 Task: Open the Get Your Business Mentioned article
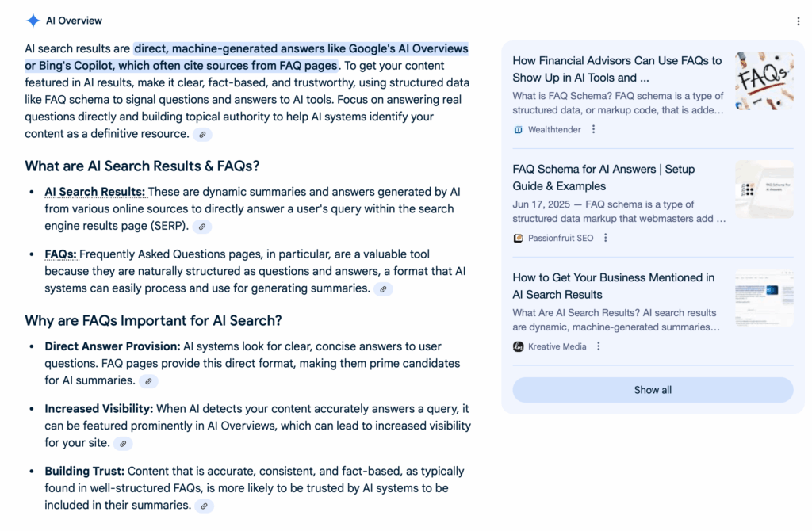point(613,286)
